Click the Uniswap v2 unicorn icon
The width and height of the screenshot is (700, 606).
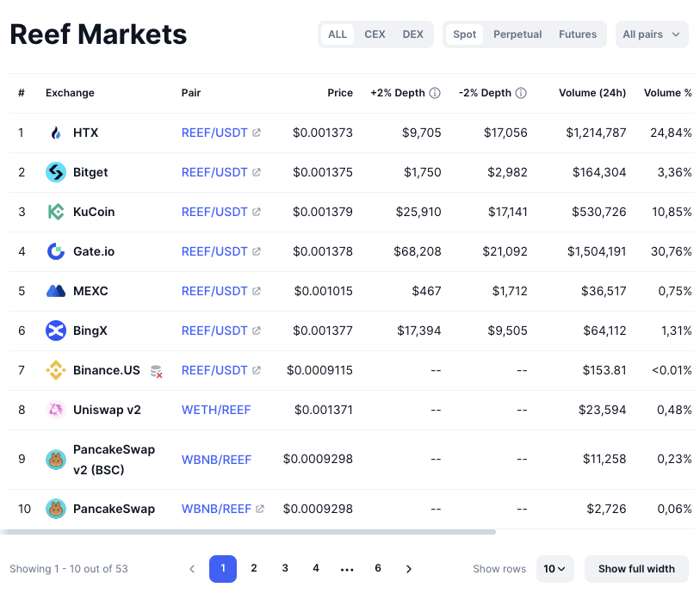(56, 410)
